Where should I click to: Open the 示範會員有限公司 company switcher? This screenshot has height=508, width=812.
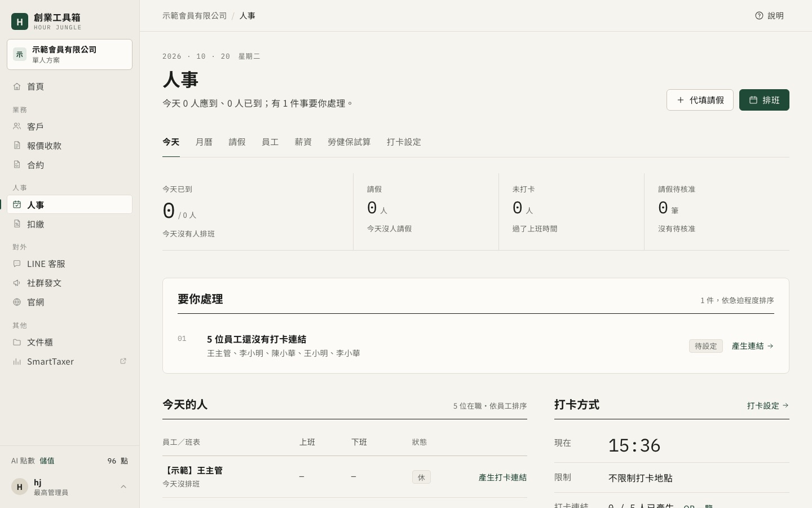point(69,54)
